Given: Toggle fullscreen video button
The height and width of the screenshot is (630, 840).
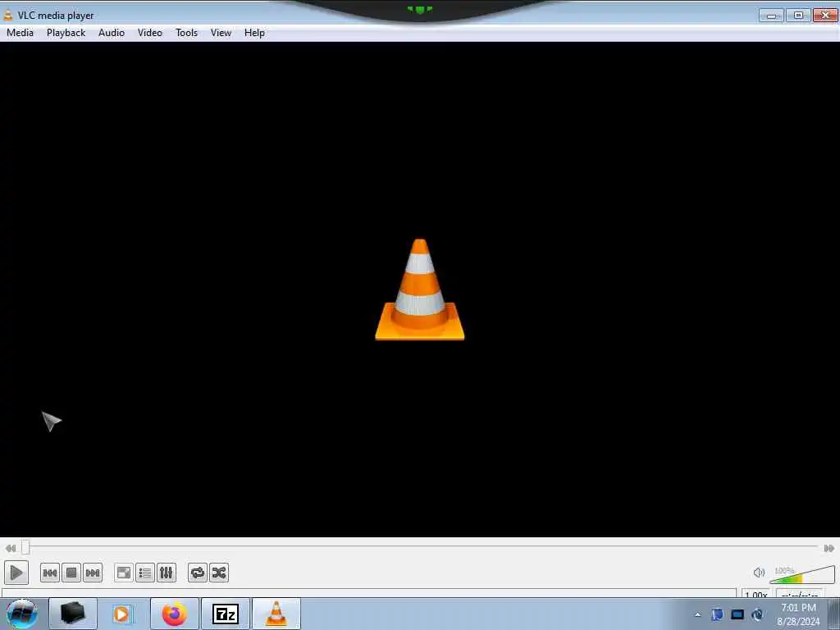Looking at the screenshot, I should coord(124,573).
